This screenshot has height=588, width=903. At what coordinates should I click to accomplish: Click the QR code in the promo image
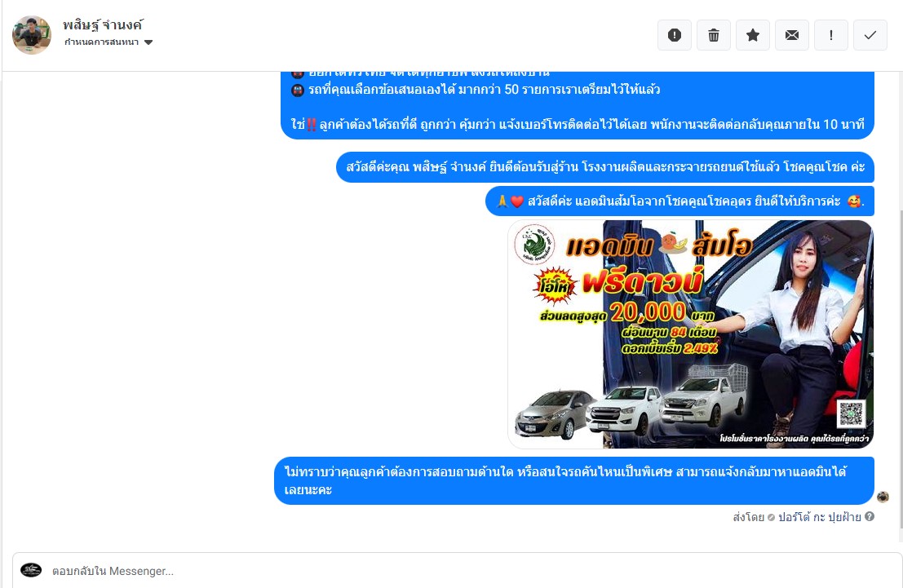click(x=851, y=413)
